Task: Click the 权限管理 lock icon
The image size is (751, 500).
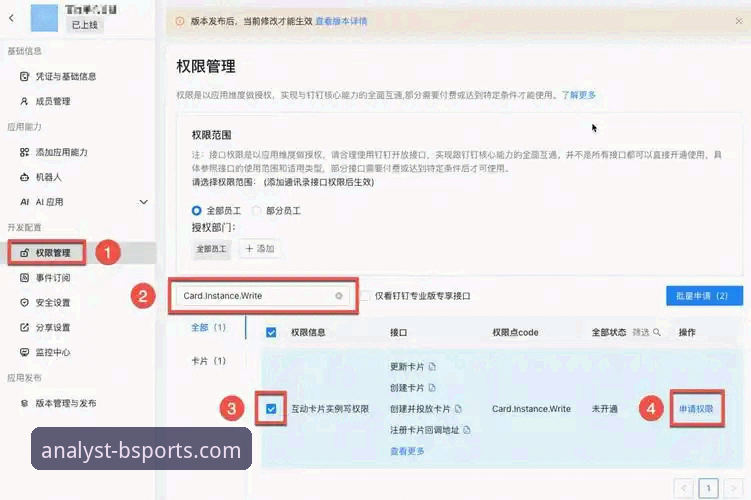Action: (24, 253)
